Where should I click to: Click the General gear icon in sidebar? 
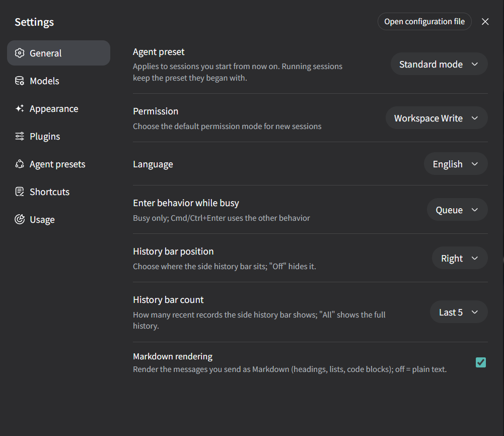point(20,53)
